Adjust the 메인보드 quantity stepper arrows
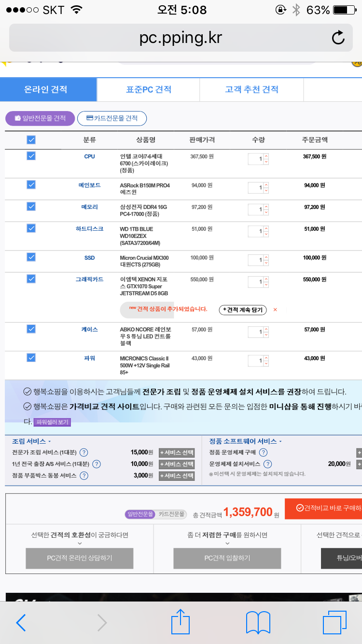The height and width of the screenshot is (644, 362). tap(266, 187)
